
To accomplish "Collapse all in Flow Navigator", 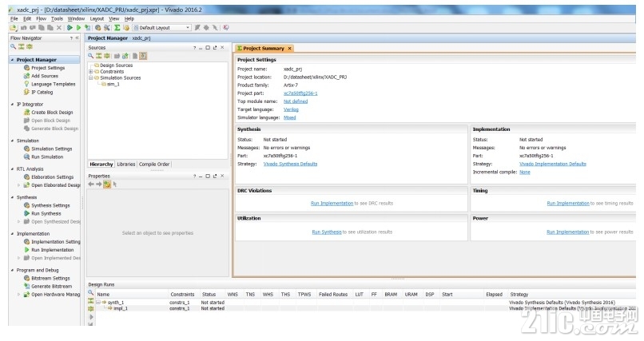I will pyautogui.click(x=22, y=47).
